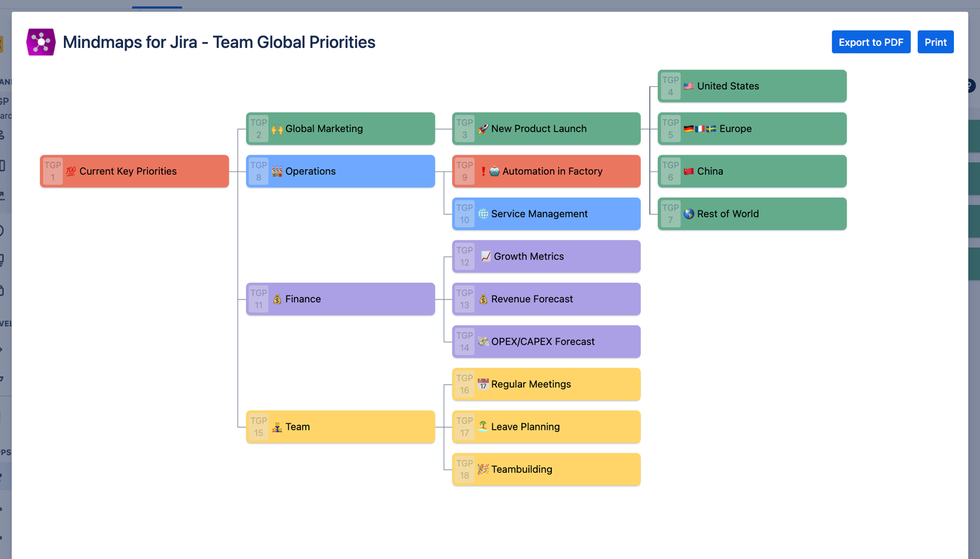
Task: Select the Team node
Action: point(341,427)
